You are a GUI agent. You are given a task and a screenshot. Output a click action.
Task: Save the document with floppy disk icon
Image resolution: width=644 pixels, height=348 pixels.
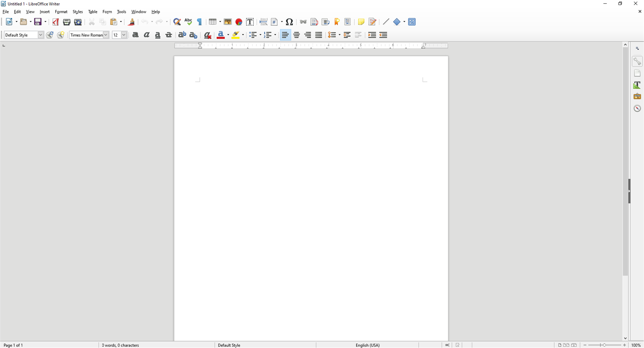[38, 22]
